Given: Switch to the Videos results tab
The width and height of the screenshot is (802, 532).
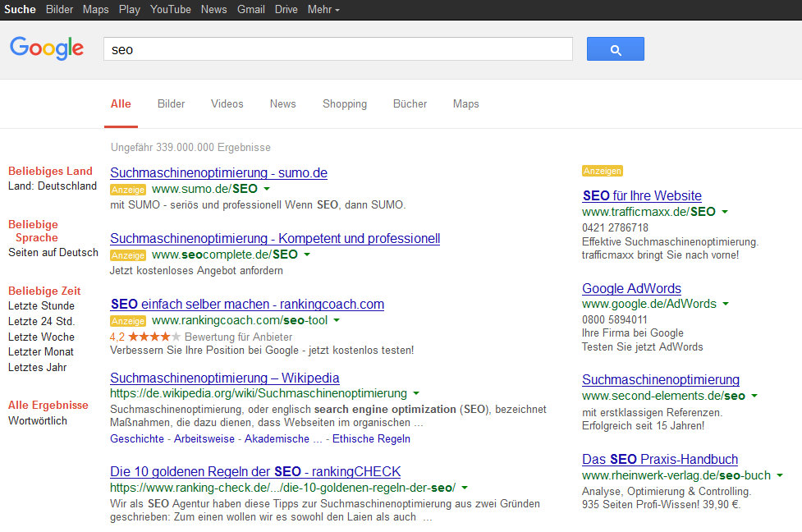Looking at the screenshot, I should coord(227,103).
